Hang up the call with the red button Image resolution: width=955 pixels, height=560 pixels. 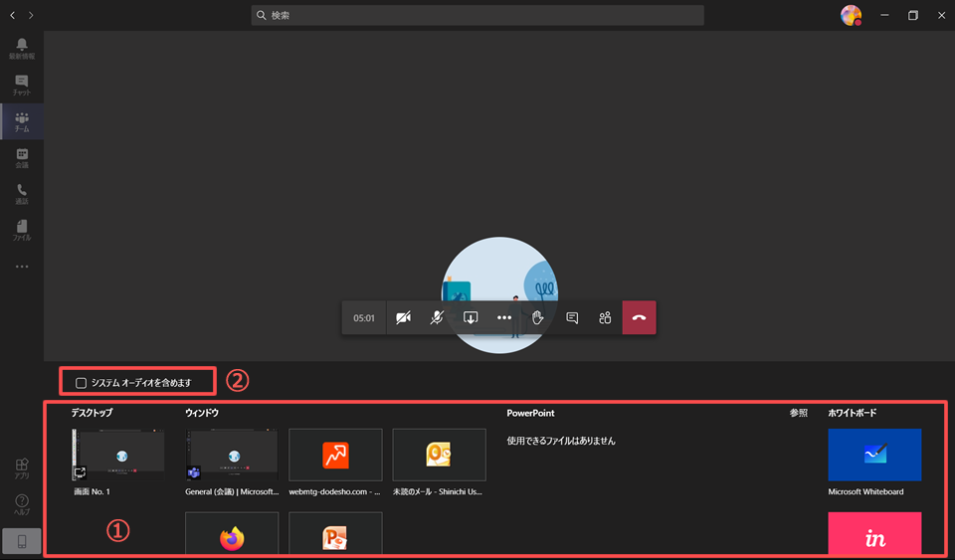click(639, 317)
